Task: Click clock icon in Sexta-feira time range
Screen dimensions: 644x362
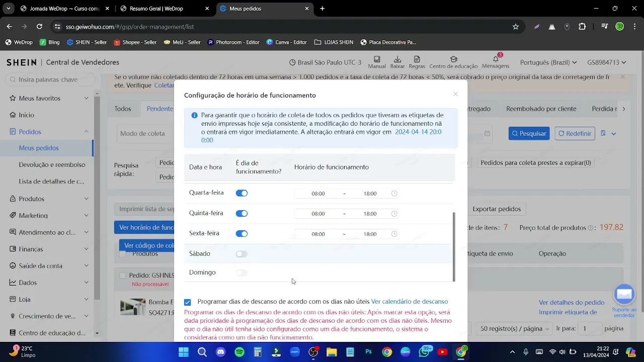Action: [394, 234]
